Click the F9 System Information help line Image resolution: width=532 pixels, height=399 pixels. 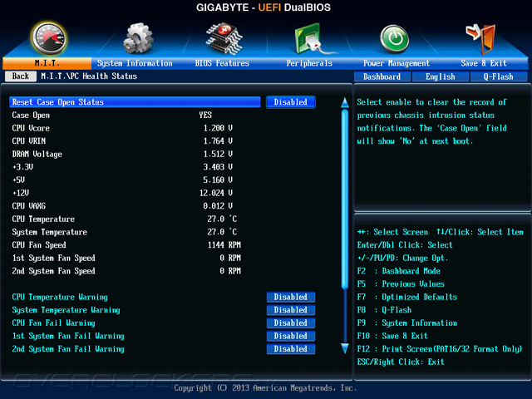pos(407,323)
